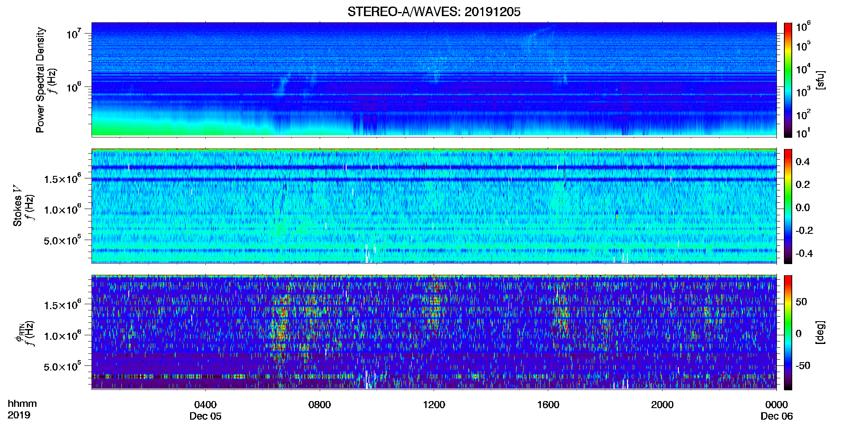Click inside the Power Spectral Density spectrogram
Screen dimensions: 868x447
[434, 79]
